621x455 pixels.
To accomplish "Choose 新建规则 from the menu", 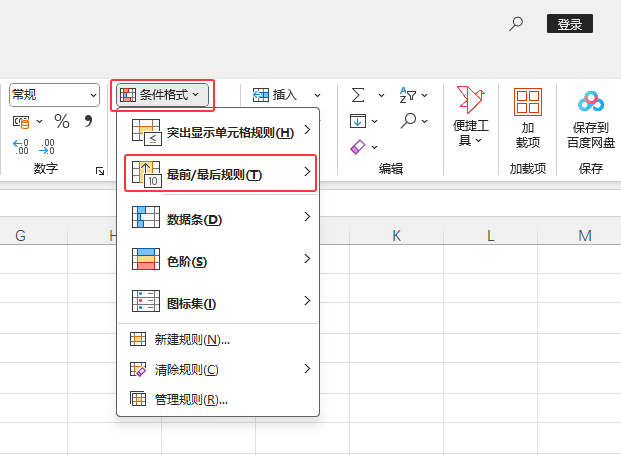I will coord(192,340).
